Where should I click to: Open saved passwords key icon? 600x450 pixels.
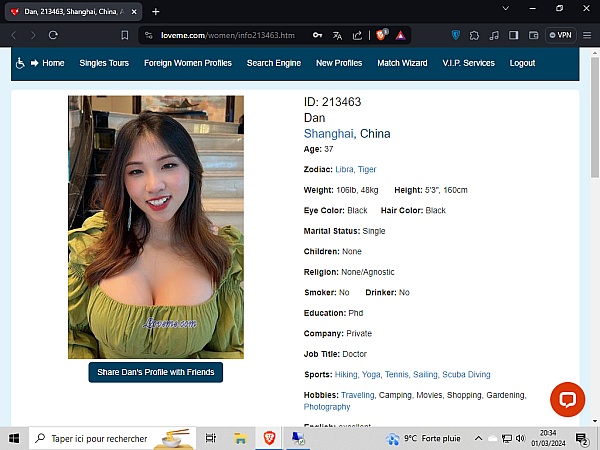point(317,35)
